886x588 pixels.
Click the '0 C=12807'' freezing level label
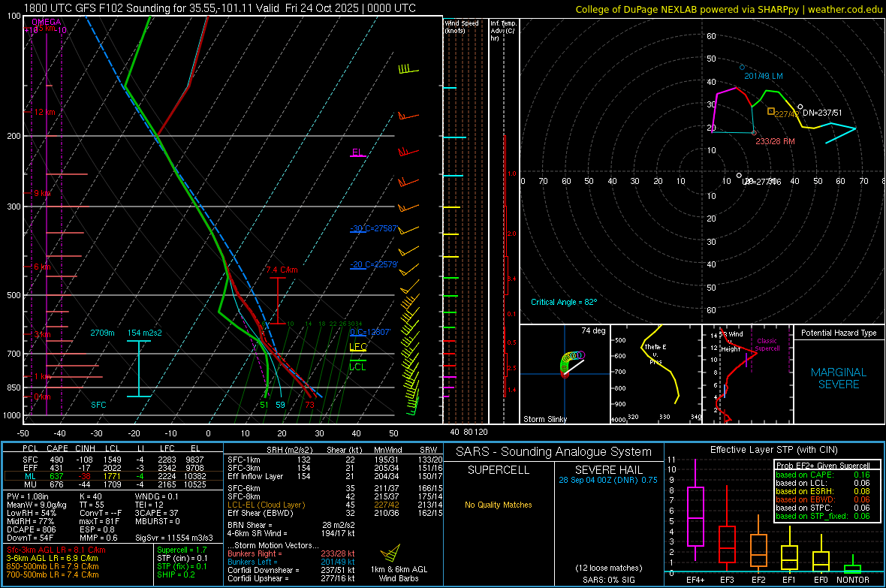point(370,332)
